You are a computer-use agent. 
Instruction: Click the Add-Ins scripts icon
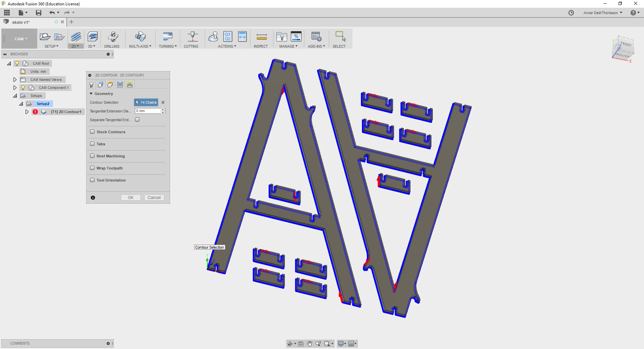point(316,37)
